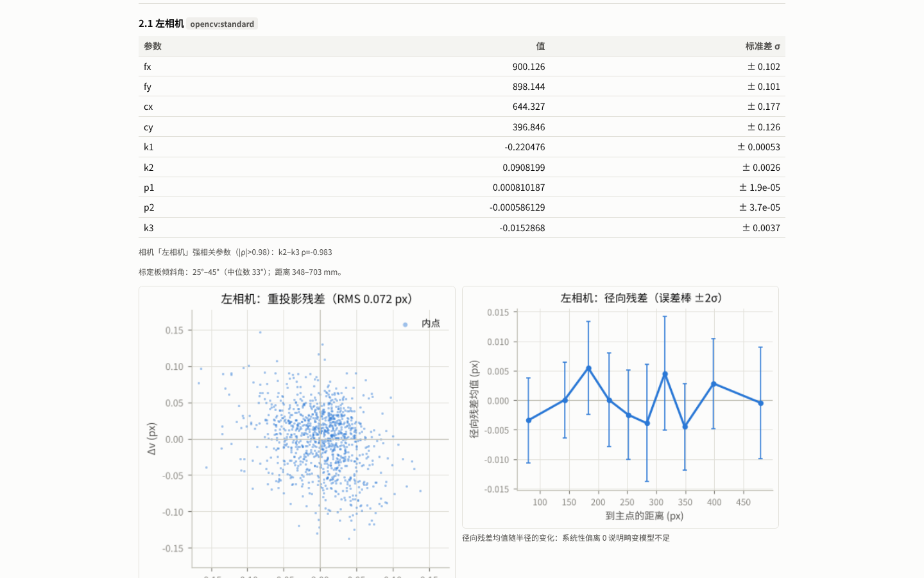Viewport: 924px width, 578px height.
Task: Click the fy standard deviation ± 0.101
Action: tap(764, 87)
